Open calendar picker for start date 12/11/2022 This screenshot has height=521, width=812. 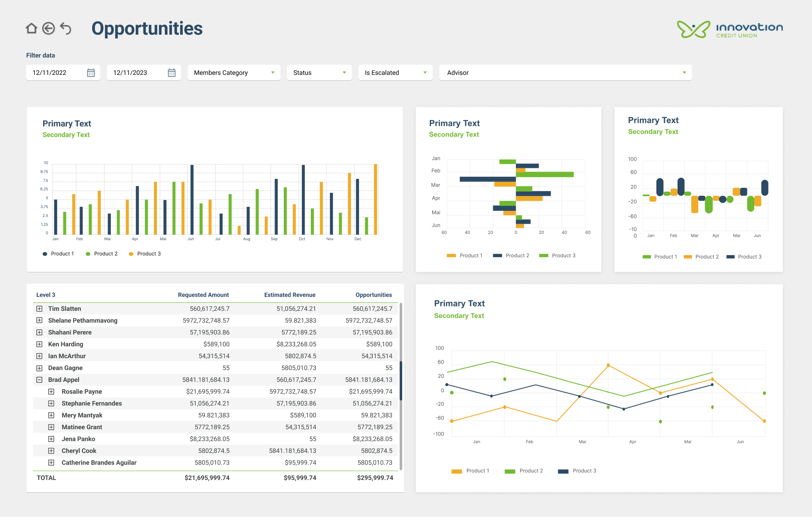coord(91,73)
